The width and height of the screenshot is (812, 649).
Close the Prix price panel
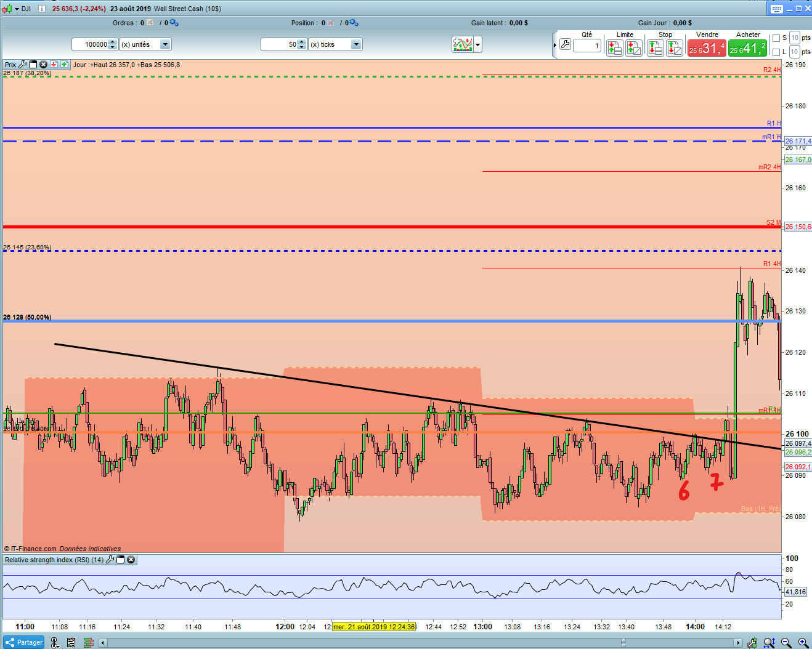click(x=43, y=64)
